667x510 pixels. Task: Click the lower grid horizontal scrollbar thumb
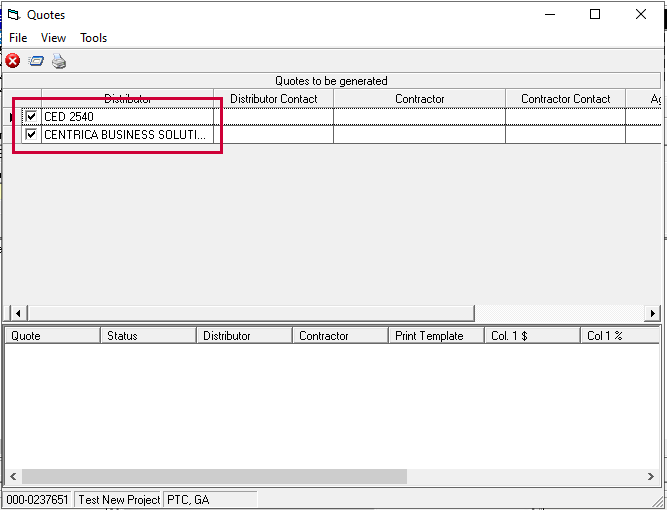[x=214, y=477]
